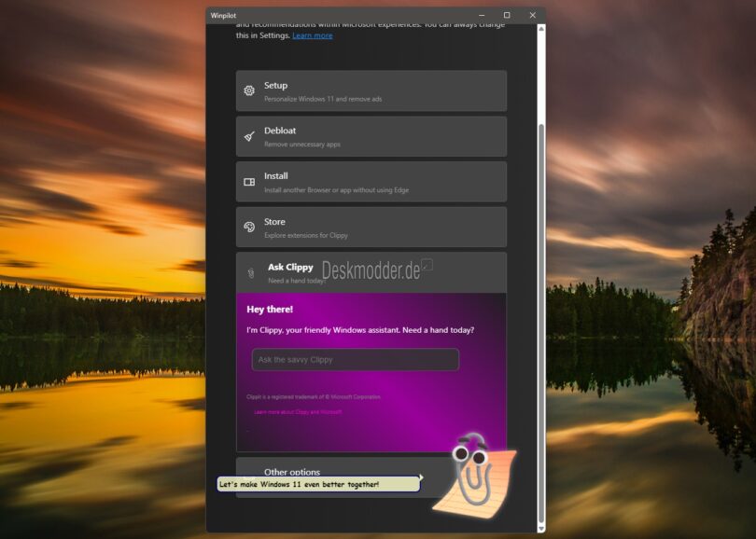Click inside the Ask the savvy Clippy field
756x539 pixels.
355,359
